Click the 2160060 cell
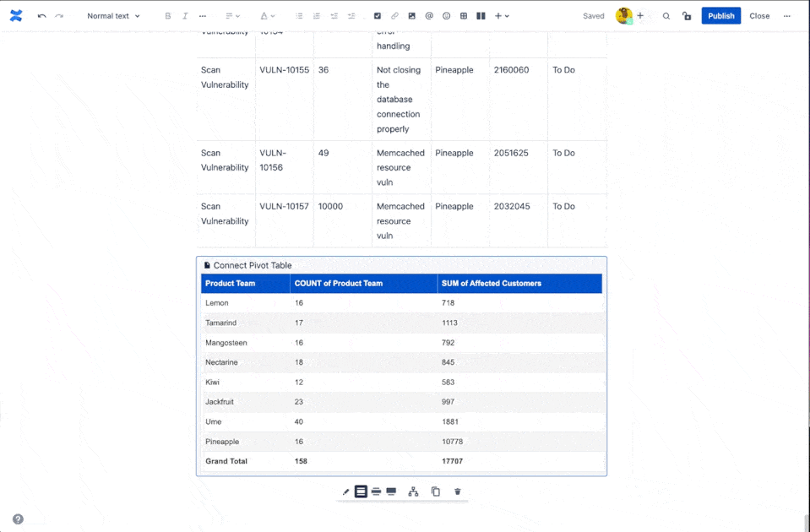810x532 pixels. pos(511,70)
